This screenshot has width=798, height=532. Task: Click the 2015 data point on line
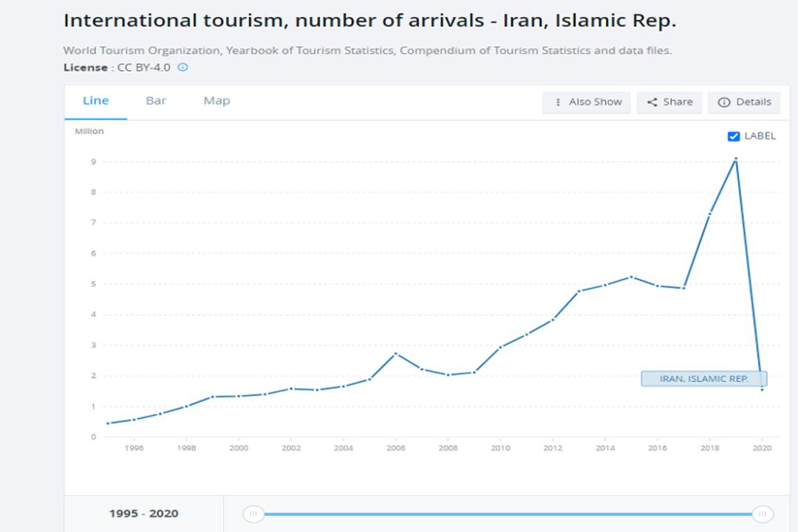631,277
